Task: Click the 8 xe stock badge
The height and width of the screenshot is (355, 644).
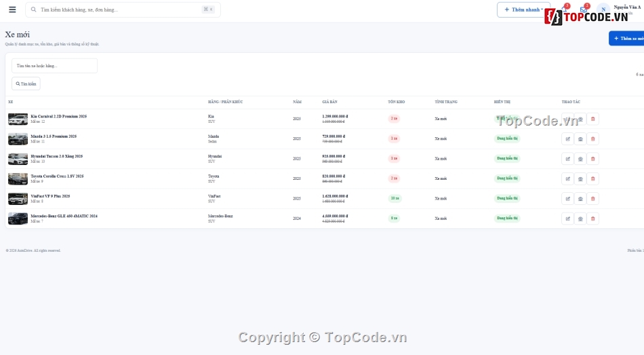Action: click(394, 218)
